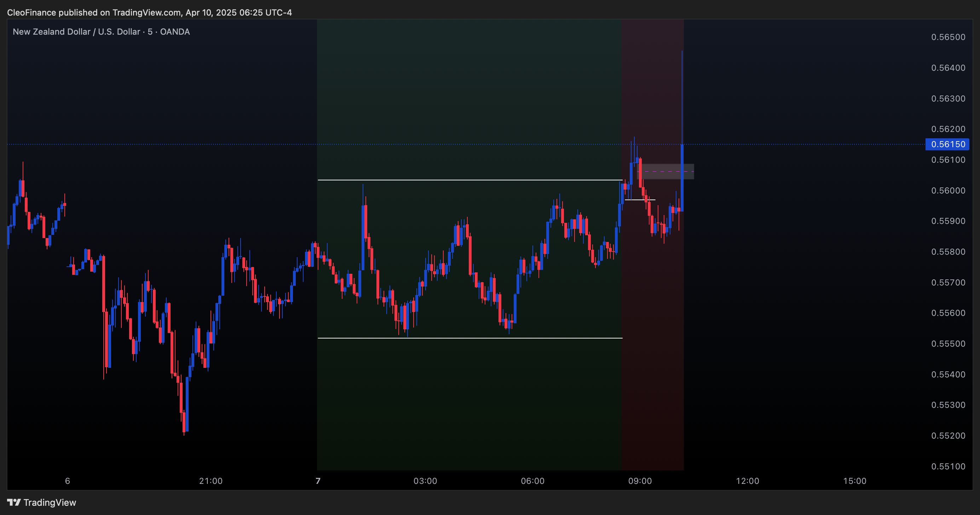Click the 21:00 time axis label
980x515 pixels.
pos(211,481)
